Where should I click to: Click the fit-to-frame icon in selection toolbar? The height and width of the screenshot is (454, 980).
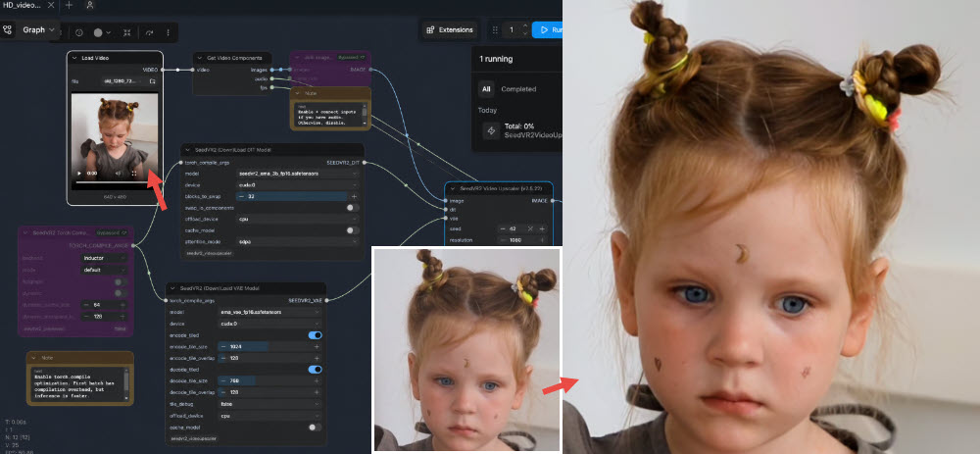point(126,32)
